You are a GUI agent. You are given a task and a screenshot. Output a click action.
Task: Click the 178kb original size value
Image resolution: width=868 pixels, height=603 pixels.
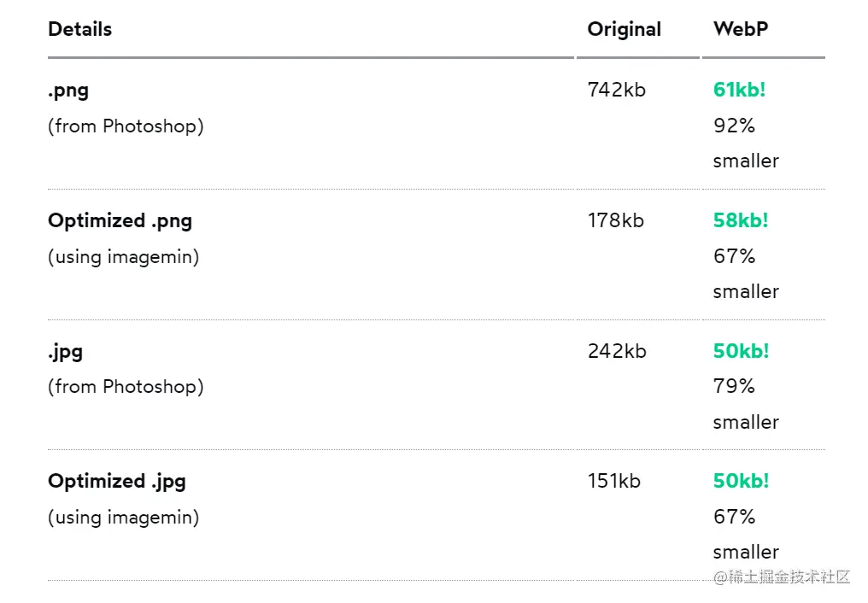point(615,220)
